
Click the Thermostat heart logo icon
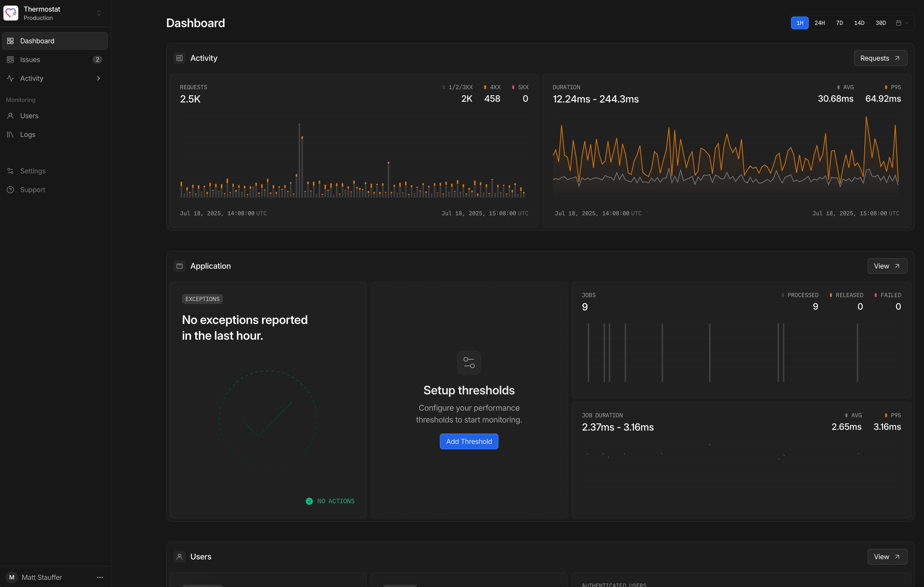point(11,13)
